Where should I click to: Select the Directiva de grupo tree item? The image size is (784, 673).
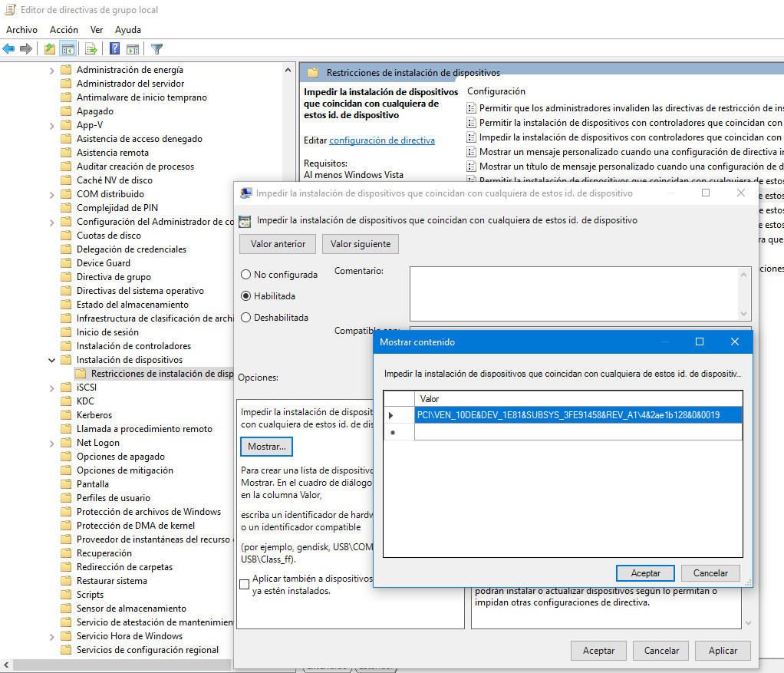[114, 277]
